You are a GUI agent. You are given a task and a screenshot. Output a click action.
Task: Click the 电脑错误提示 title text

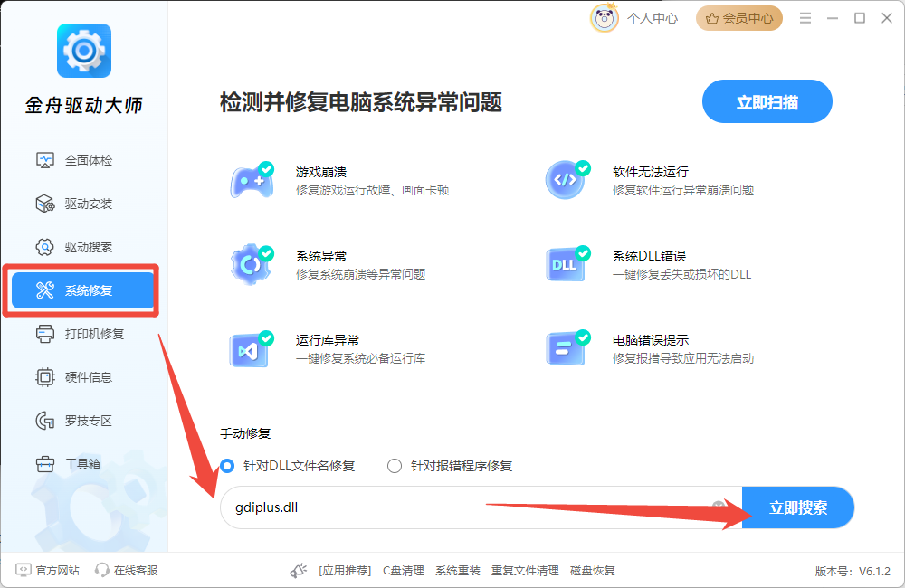[651, 340]
